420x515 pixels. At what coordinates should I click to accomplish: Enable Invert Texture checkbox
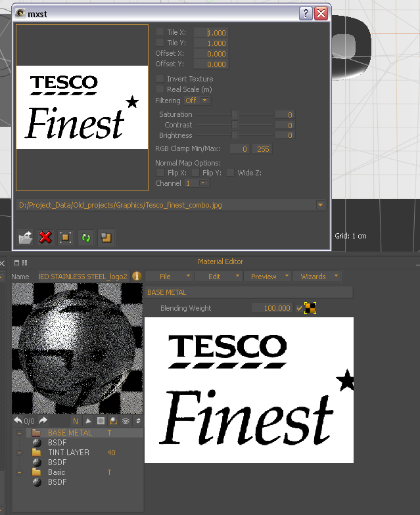coord(160,79)
